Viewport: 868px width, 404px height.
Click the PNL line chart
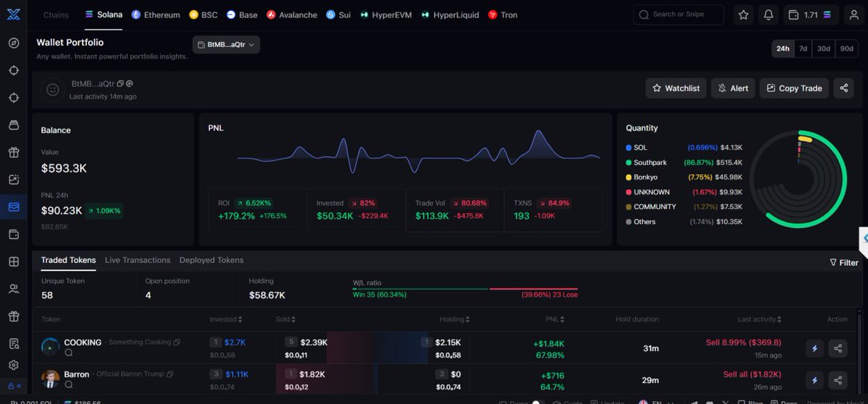pos(419,151)
